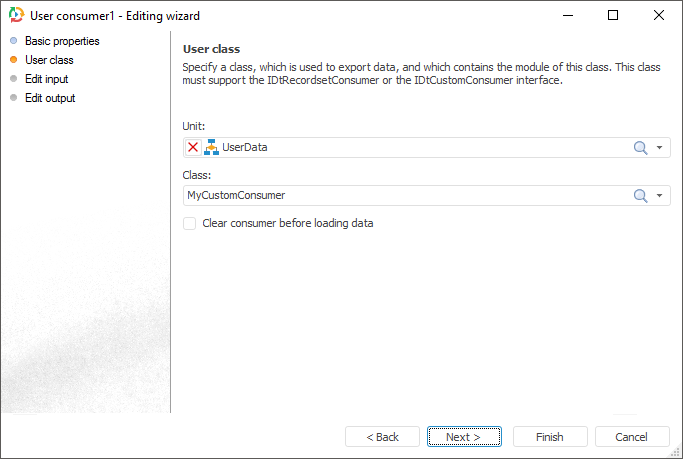Screen dimensions: 683x459
Task: Click the Edit output step bullet
Action: (14, 98)
